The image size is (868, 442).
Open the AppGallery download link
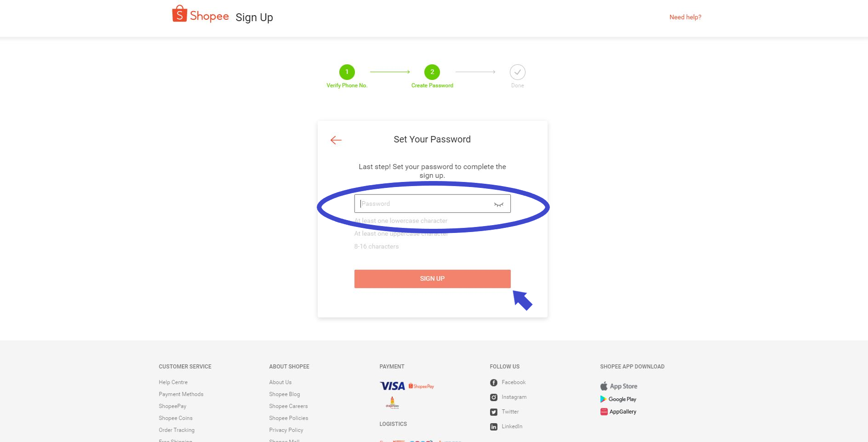coord(618,412)
